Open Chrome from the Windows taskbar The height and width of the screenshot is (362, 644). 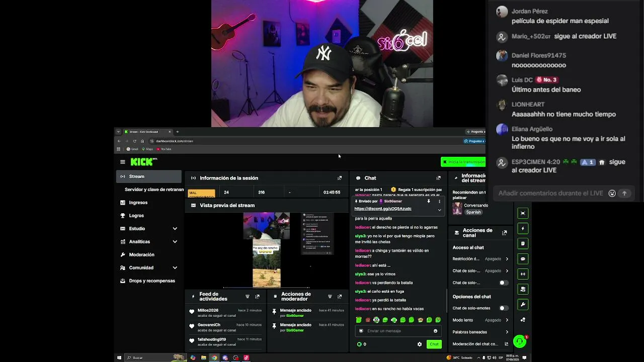(x=214, y=358)
